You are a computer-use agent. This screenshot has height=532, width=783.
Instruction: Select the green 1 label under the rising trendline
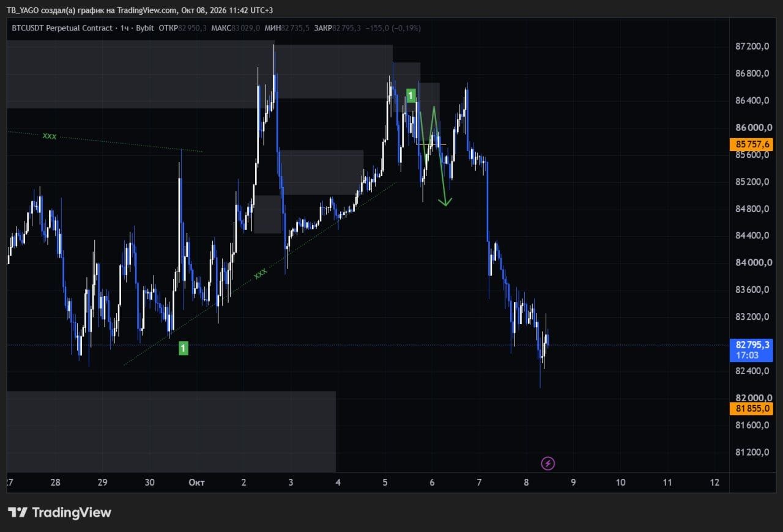[183, 349]
